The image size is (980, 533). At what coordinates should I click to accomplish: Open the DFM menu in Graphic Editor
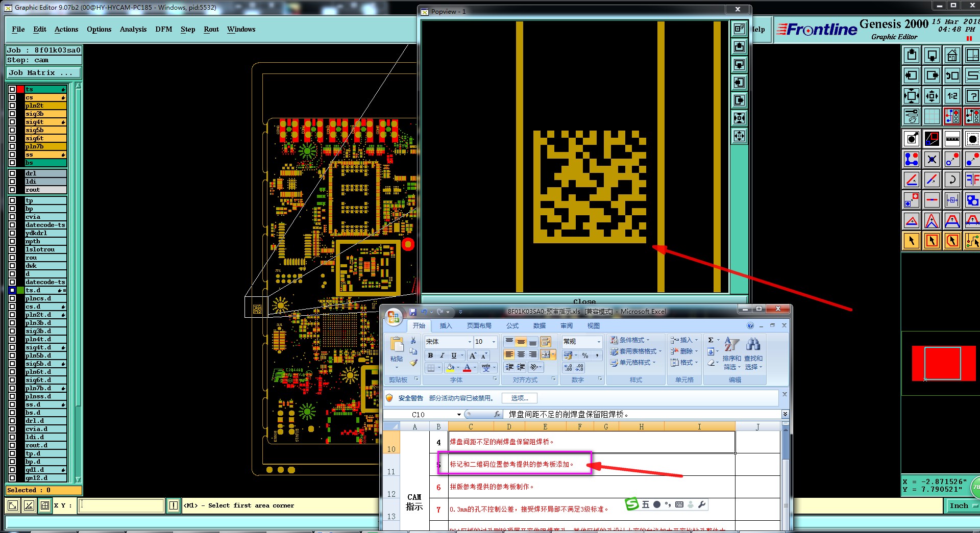pyautogui.click(x=164, y=29)
